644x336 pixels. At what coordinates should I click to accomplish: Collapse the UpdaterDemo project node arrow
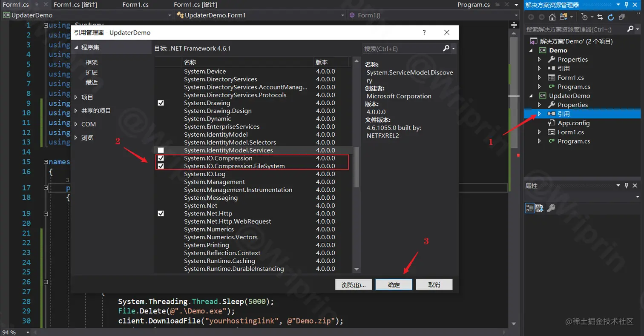tap(531, 96)
